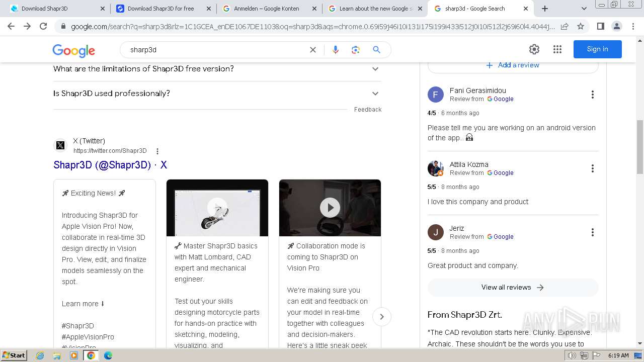Close the 'Anmelden – Google Konten' tab
The image size is (644, 362).
(314, 9)
